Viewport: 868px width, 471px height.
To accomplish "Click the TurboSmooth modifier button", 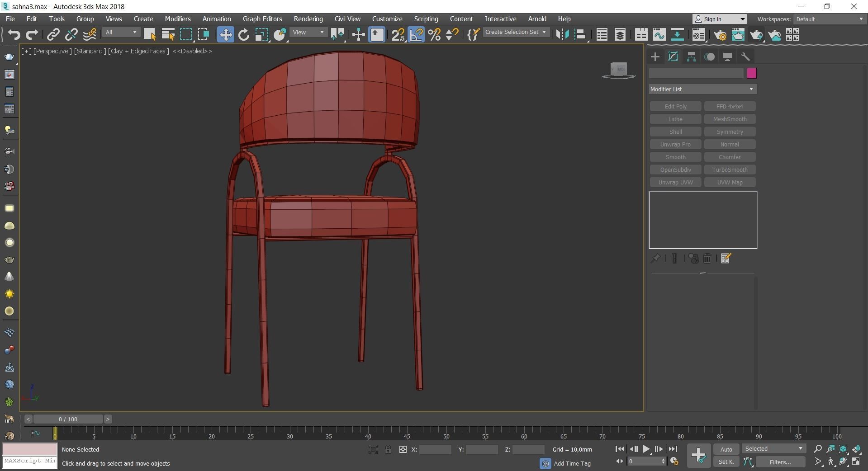I will 730,170.
